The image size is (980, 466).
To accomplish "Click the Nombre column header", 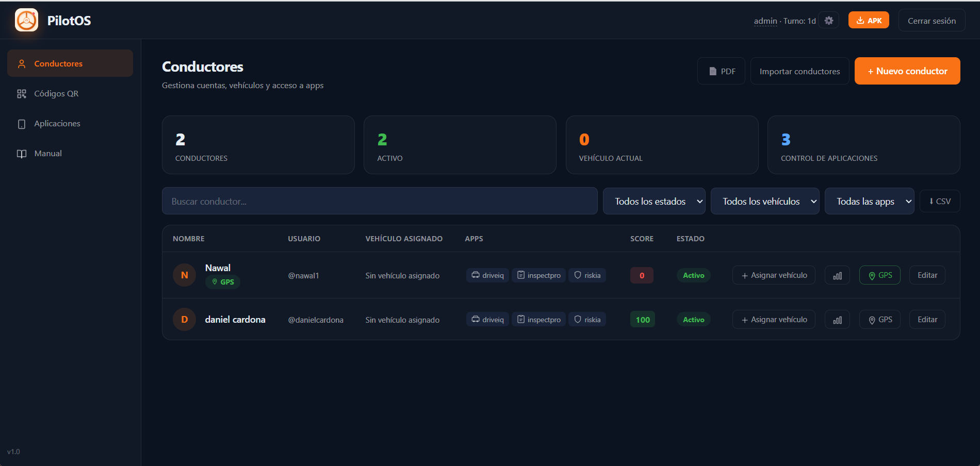I will point(189,239).
